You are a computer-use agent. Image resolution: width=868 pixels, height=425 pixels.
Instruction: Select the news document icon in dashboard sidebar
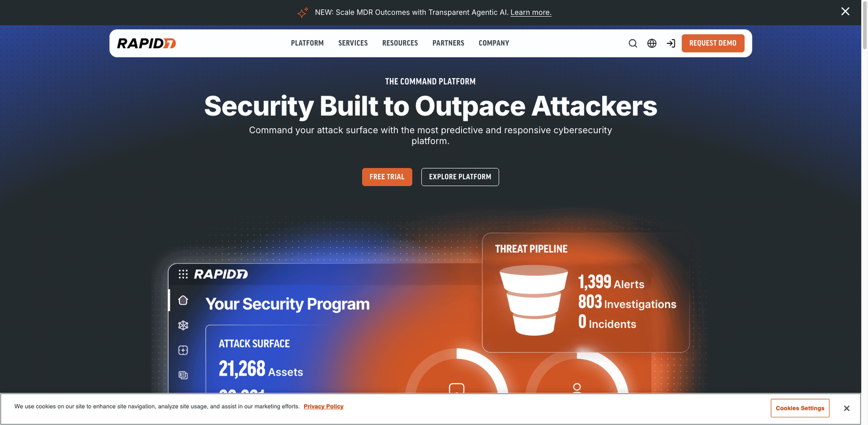click(x=183, y=375)
